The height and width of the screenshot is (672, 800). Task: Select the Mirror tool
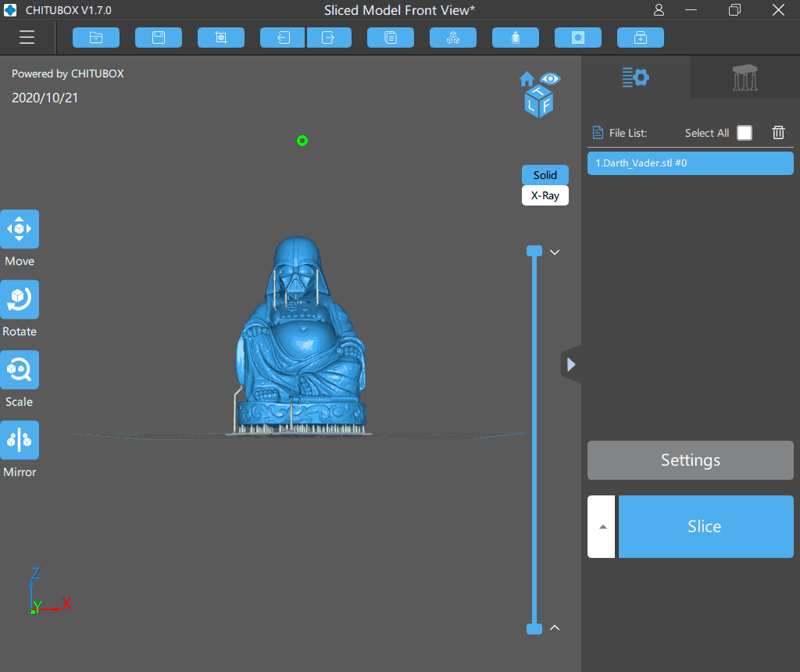[20, 440]
